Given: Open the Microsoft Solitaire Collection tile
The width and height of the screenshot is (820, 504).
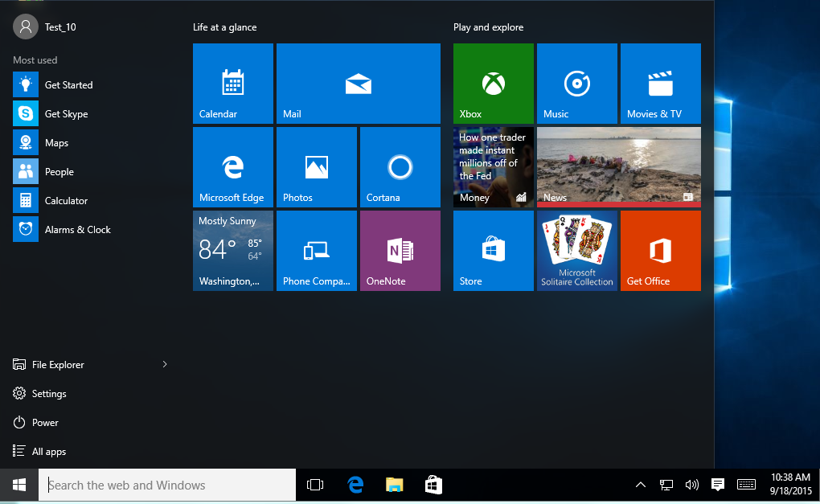Looking at the screenshot, I should click(x=577, y=251).
